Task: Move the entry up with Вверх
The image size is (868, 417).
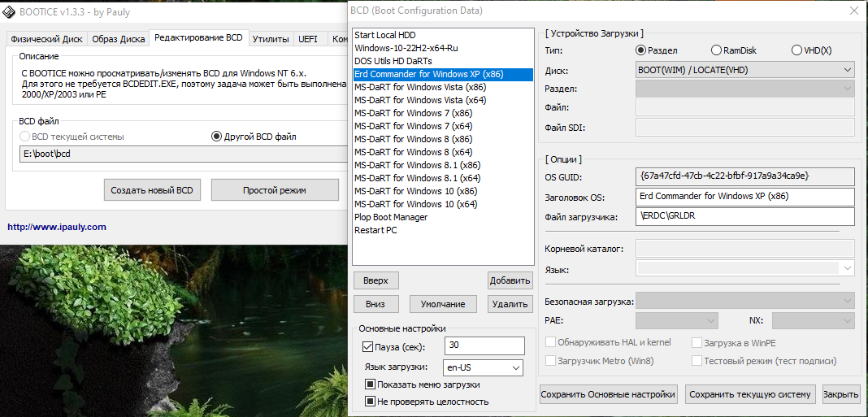Action: [x=375, y=280]
